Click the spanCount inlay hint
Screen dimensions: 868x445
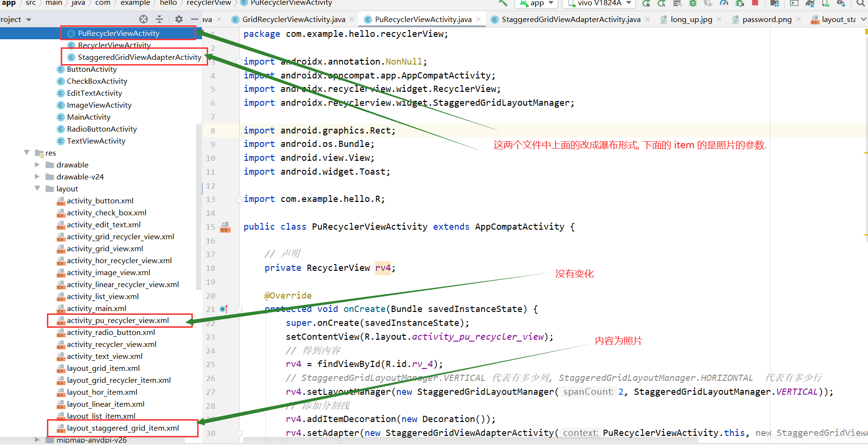point(588,392)
